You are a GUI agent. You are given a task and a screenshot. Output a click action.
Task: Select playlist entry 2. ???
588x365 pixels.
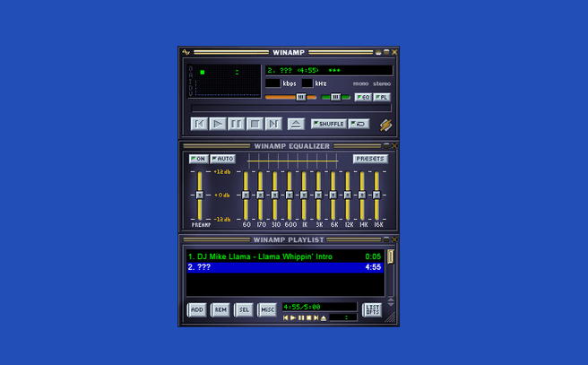pyautogui.click(x=285, y=267)
